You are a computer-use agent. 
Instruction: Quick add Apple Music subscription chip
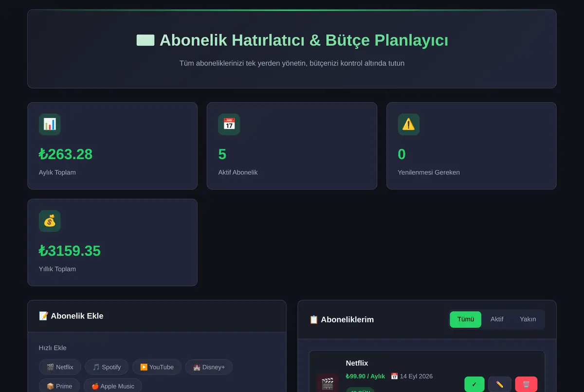pos(113,386)
